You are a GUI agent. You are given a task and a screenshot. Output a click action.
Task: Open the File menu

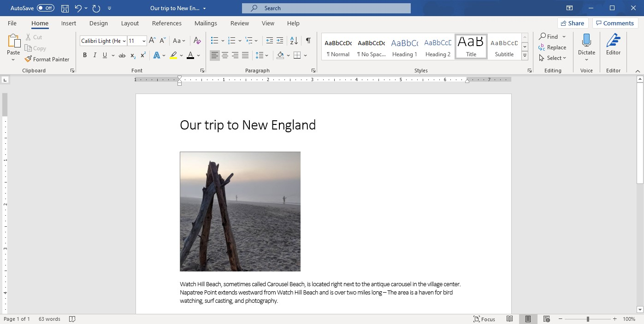point(12,23)
